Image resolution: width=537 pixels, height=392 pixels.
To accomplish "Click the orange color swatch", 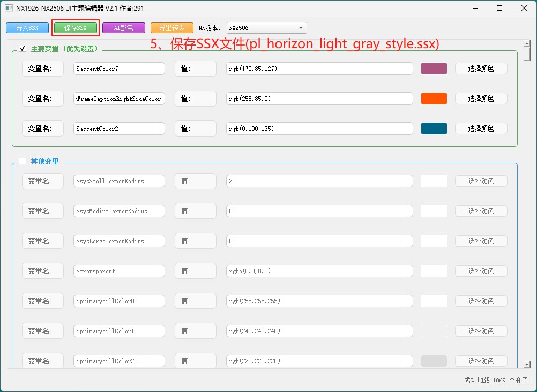I will pos(434,99).
